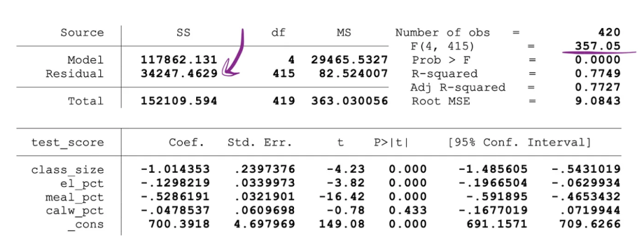Viewport: 644px width, 242px height.
Task: Click the class_size lower bound -1.485605
Action: (493, 169)
